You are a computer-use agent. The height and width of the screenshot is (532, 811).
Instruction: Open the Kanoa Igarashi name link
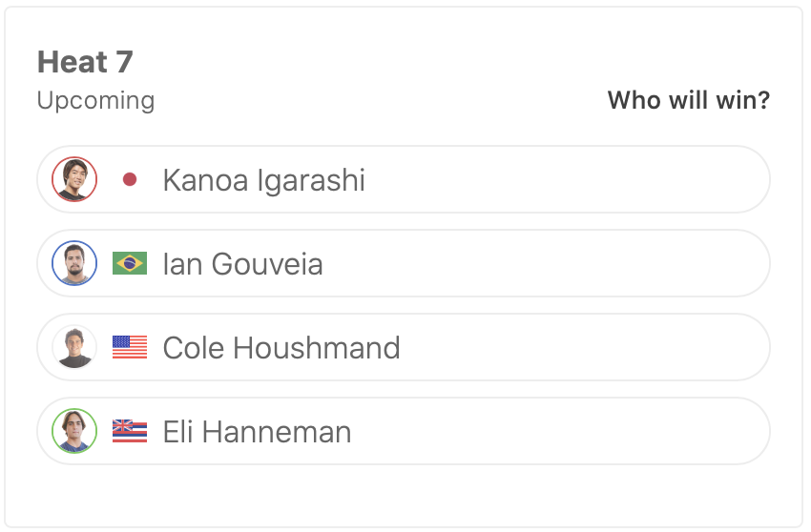point(263,180)
